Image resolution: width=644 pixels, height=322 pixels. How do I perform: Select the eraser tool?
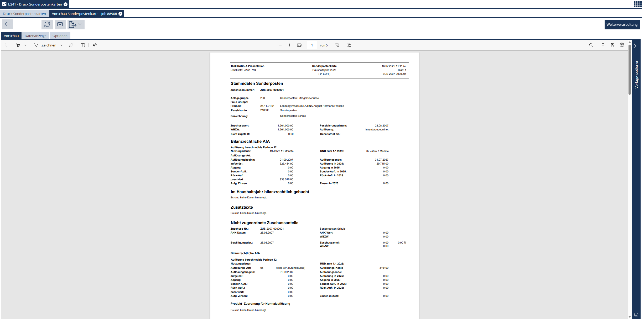click(71, 45)
